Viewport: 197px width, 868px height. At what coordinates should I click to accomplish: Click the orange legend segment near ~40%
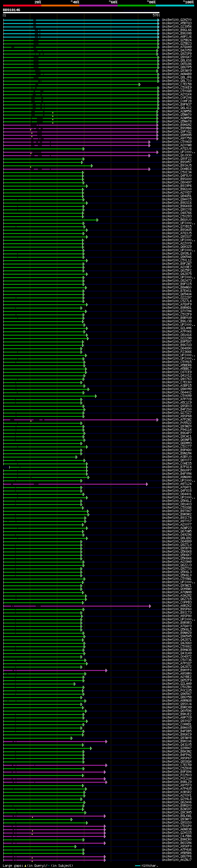click(60, 6)
